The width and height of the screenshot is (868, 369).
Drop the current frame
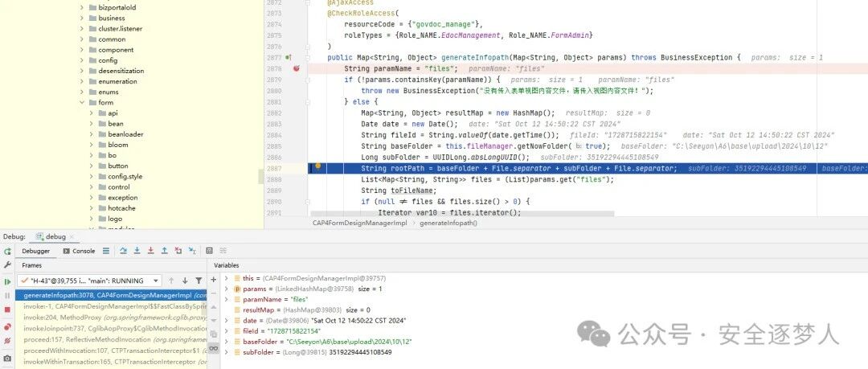(178, 251)
